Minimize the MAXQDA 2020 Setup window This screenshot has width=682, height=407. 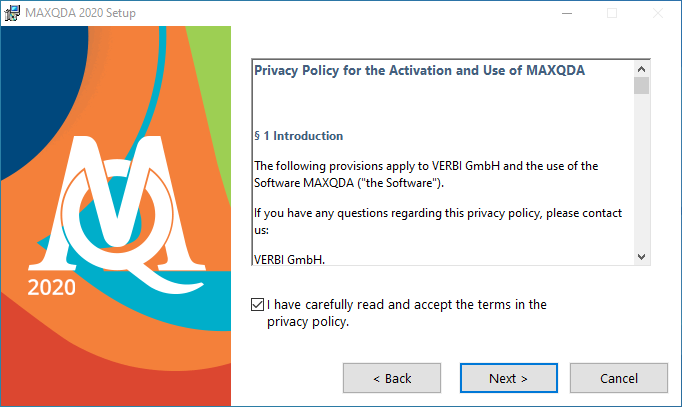tap(567, 13)
